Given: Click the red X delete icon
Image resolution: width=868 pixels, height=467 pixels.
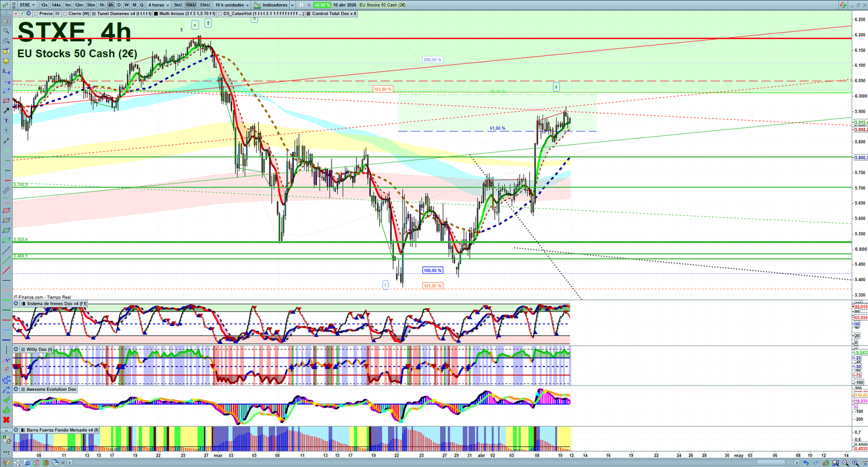Looking at the screenshot, I should point(6,420).
